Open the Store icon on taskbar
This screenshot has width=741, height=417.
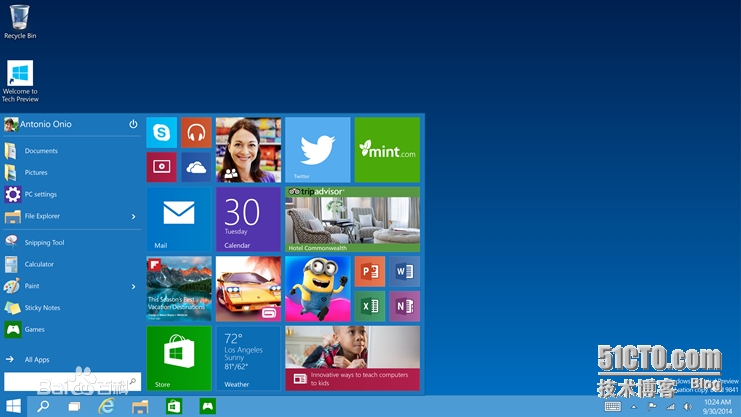click(174, 406)
